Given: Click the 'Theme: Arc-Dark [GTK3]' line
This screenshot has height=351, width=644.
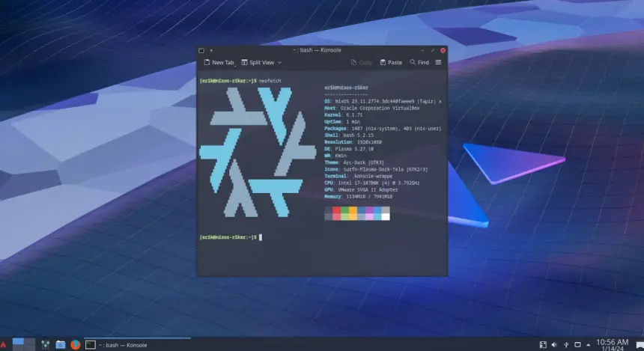Looking at the screenshot, I should click(x=354, y=162).
